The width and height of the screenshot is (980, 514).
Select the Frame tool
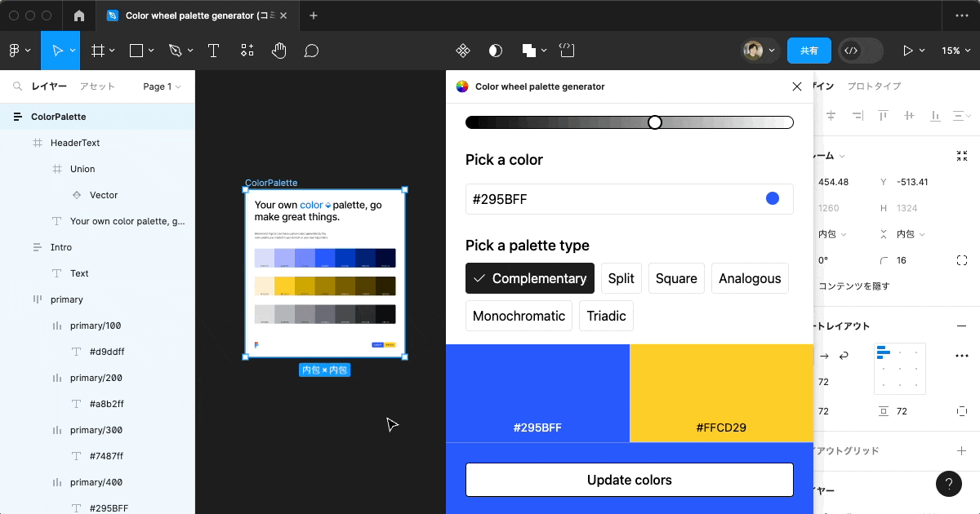click(x=97, y=50)
